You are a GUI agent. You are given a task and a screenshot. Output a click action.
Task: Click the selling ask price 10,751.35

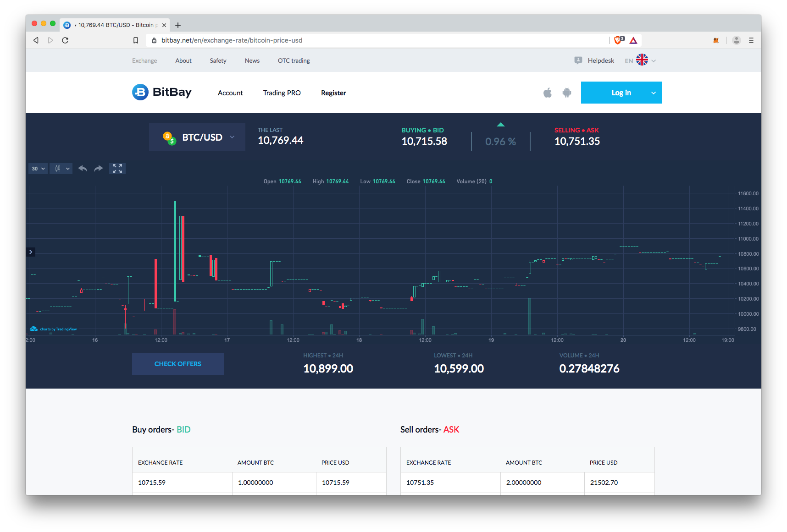pos(577,141)
